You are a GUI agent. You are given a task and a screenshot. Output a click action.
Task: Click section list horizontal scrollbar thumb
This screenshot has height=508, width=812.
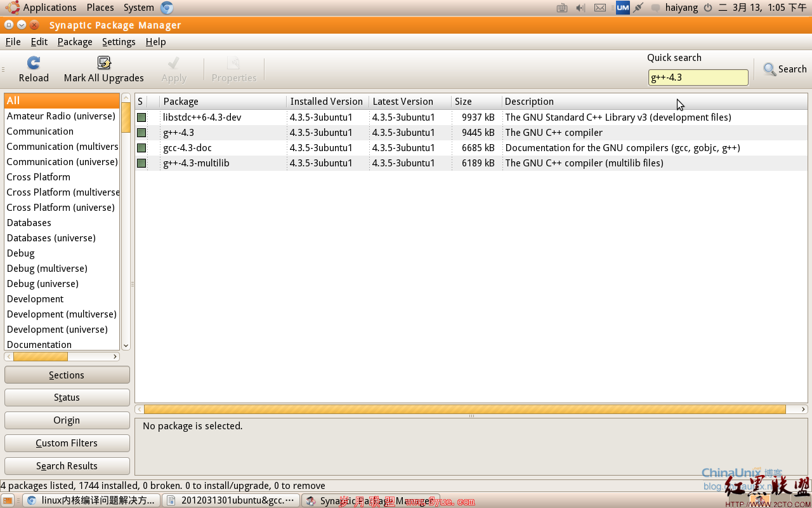tap(41, 357)
